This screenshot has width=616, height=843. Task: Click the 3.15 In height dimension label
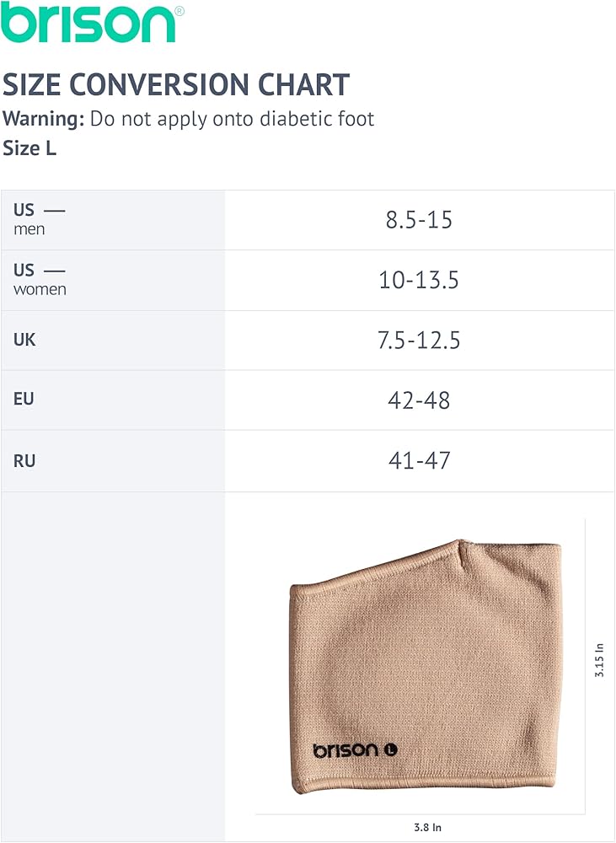point(600,660)
